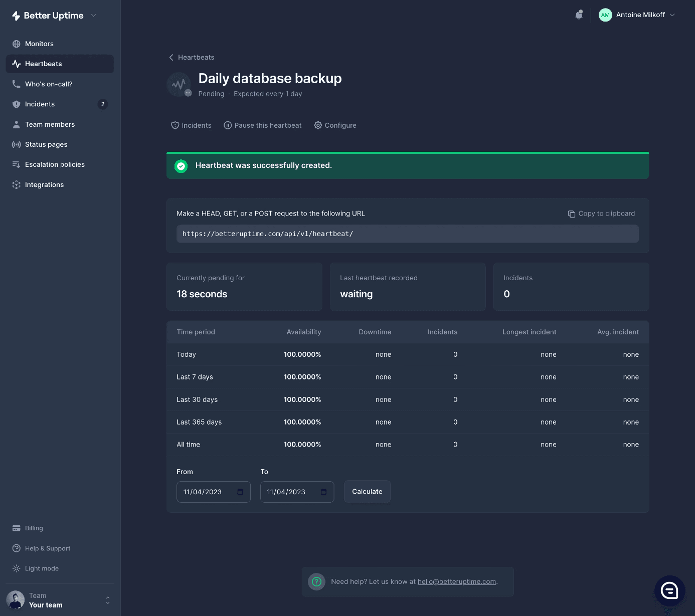Click the Incidents shield icon under title
The image size is (695, 616).
point(175,125)
